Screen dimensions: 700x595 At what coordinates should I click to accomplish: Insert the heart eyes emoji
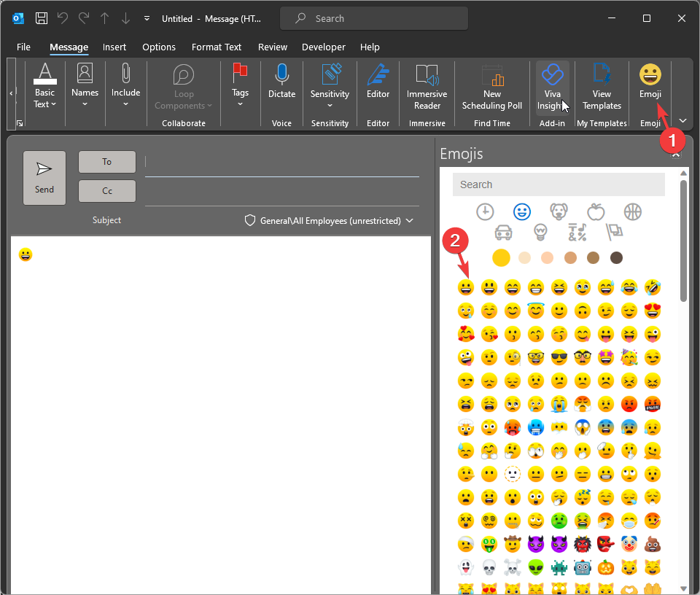(x=652, y=311)
